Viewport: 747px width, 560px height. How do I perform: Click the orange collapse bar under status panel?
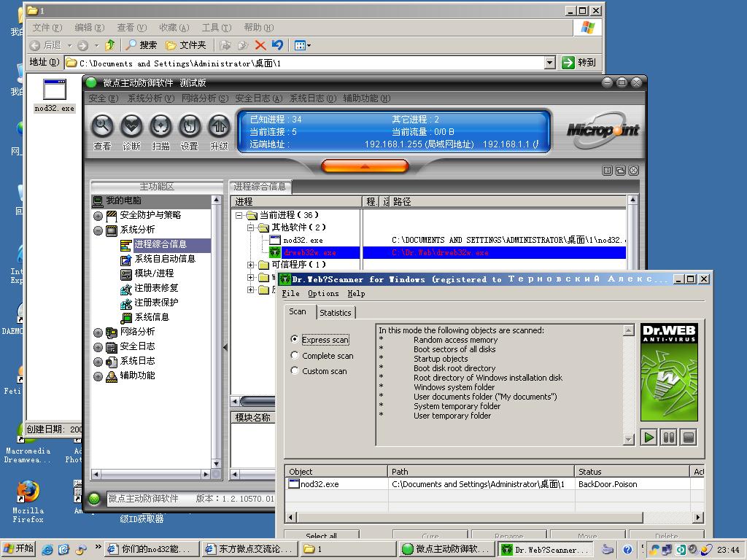(x=365, y=166)
